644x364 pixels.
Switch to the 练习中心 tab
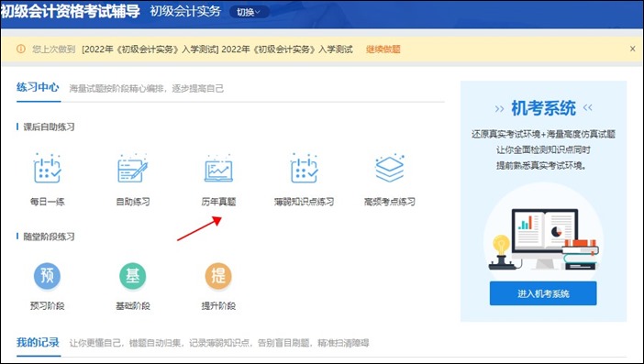click(x=38, y=87)
